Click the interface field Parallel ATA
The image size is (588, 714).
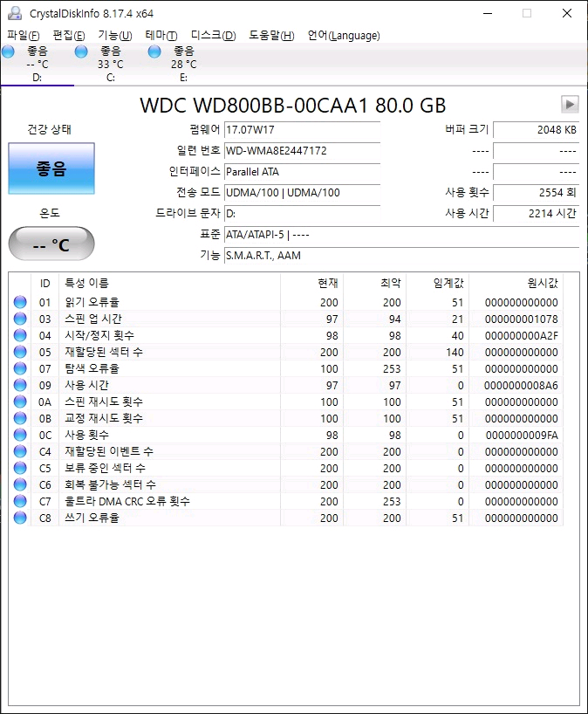(302, 172)
